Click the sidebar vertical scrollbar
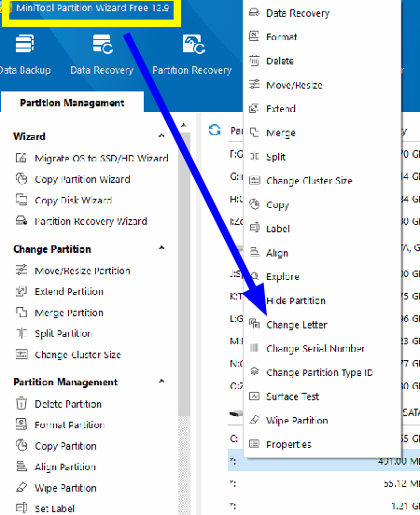Image resolution: width=420 pixels, height=515 pixels. click(185, 272)
